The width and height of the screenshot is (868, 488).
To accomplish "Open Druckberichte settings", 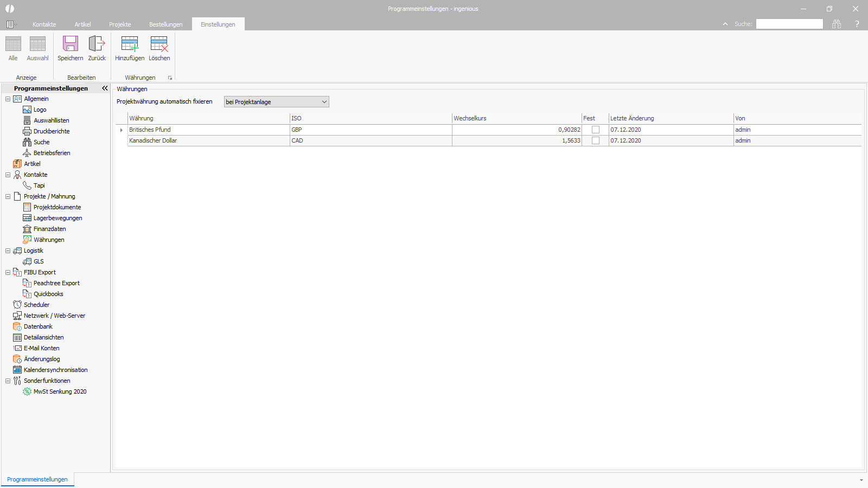I will [52, 131].
